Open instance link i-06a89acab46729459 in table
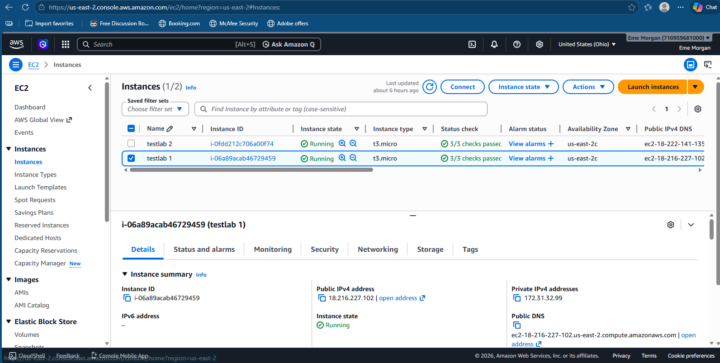Viewport: 720px width, 363px height. (243, 158)
